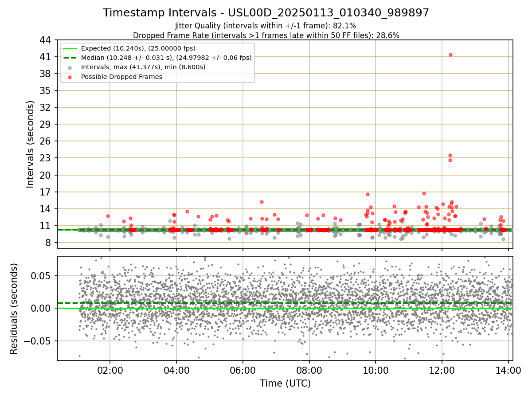Click the 'Residuals (seconds)' y-axis label
The width and height of the screenshot is (532, 399).
14,308
